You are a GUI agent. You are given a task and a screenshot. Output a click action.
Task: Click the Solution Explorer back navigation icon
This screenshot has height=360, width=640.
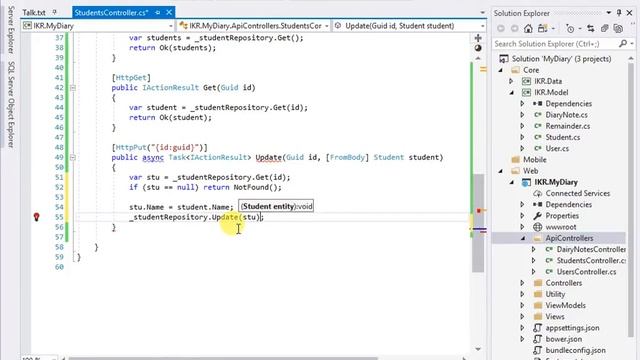(501, 29)
